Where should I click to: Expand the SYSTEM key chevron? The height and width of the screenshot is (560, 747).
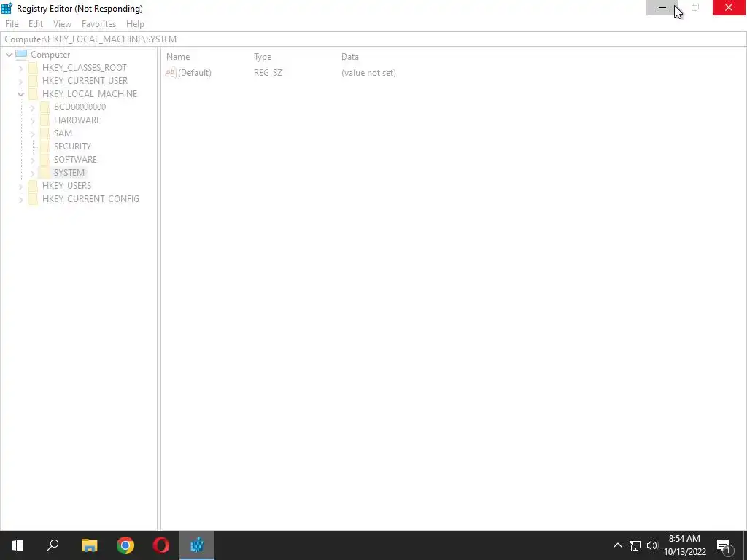pos(32,173)
